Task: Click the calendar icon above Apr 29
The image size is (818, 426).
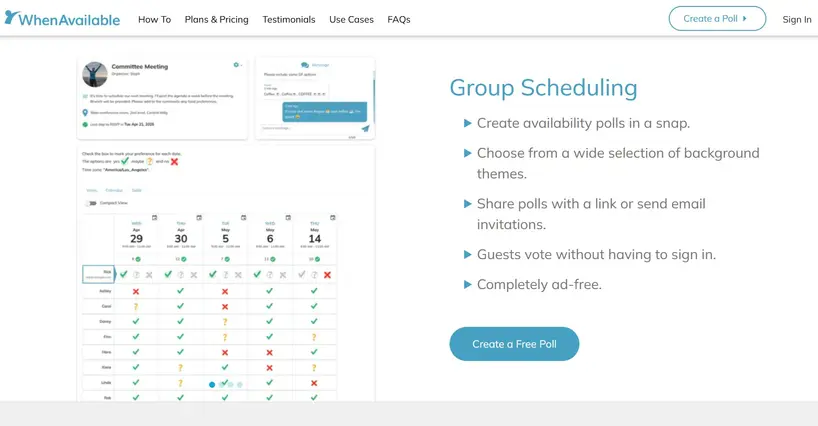Action: tap(154, 217)
